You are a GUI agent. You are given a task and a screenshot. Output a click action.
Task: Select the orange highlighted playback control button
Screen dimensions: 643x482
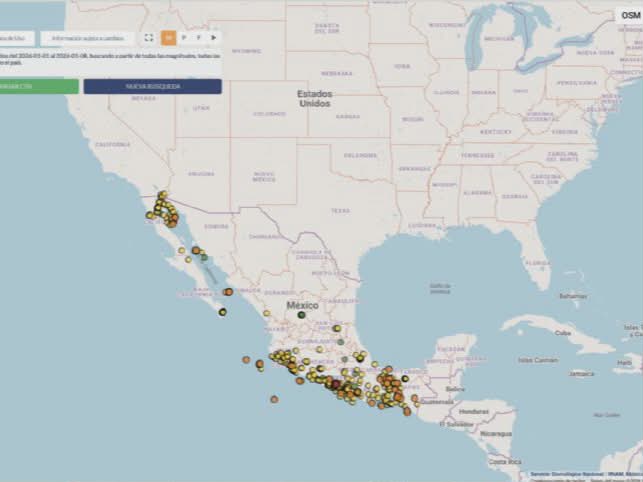coord(168,37)
